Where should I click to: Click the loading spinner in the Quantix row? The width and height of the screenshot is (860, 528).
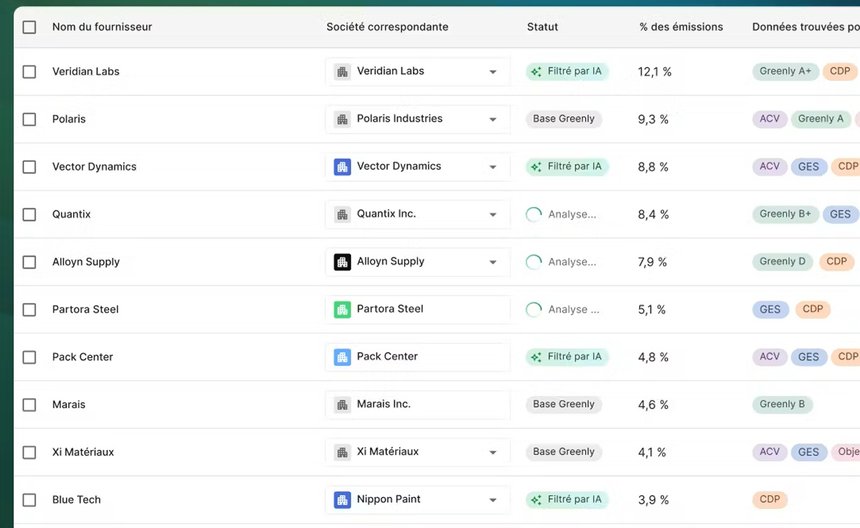pos(534,214)
